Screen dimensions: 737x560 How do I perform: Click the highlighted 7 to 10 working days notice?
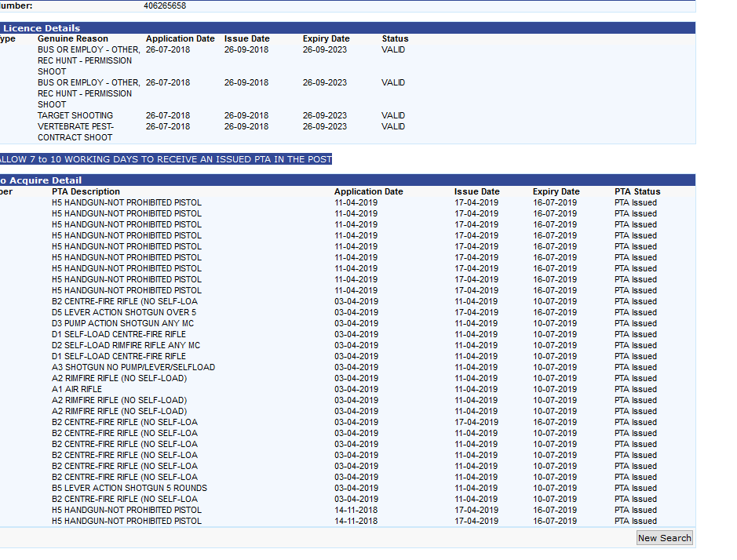point(165,159)
